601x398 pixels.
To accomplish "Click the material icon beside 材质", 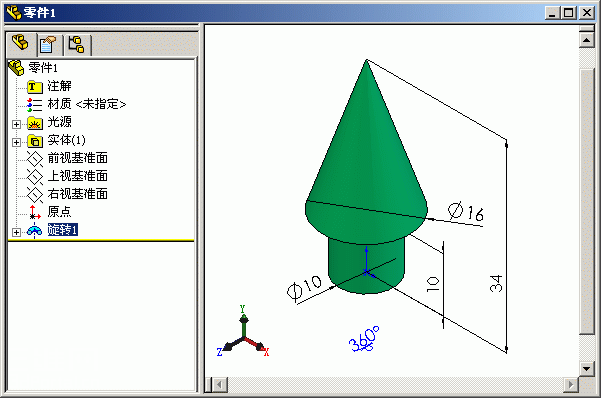I will coord(34,104).
